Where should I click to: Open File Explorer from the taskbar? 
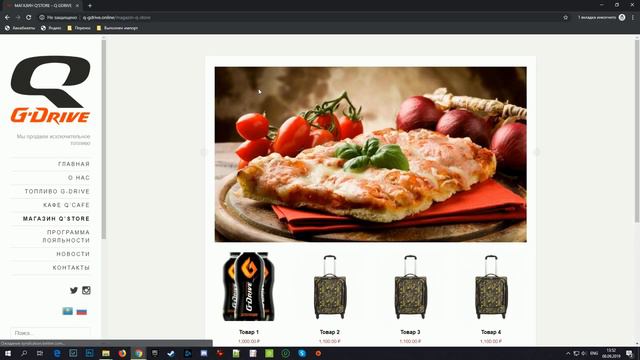coord(106,353)
